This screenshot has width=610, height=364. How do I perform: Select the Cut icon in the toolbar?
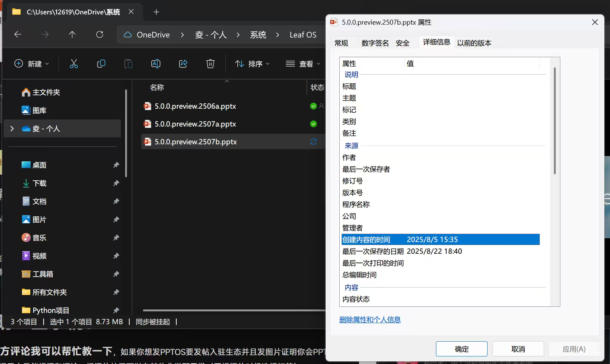pos(74,64)
